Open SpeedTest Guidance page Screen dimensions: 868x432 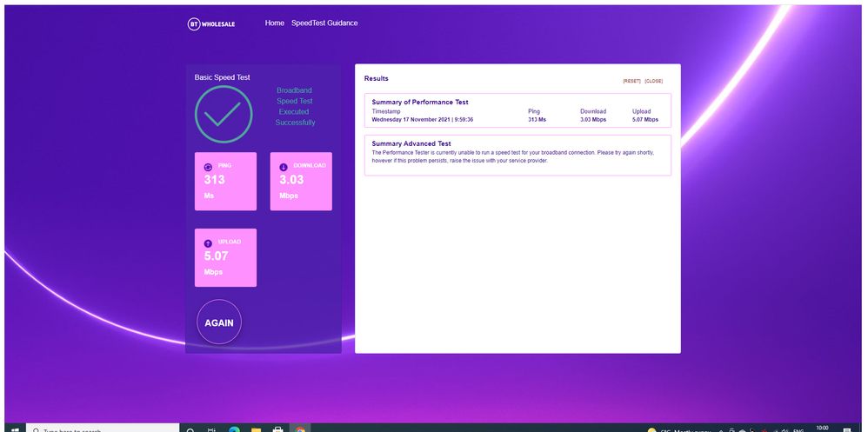tap(324, 23)
